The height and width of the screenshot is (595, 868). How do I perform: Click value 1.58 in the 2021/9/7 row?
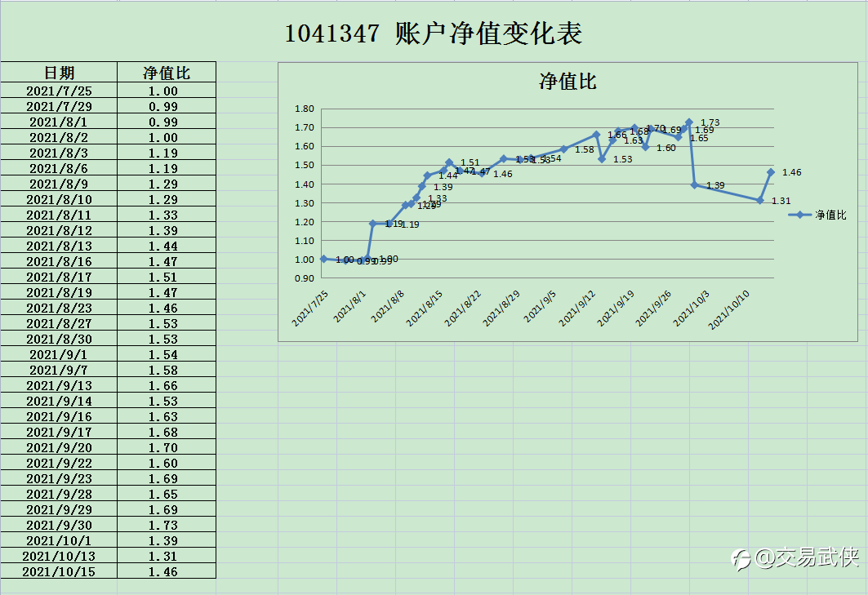click(166, 370)
